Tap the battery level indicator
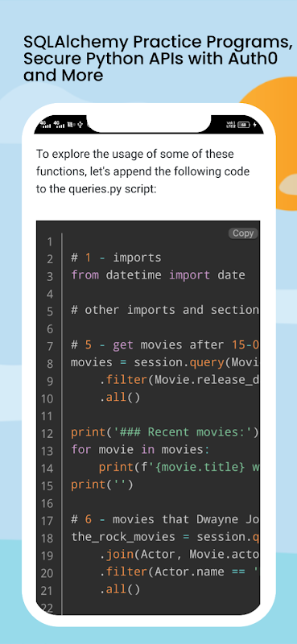Viewport: 297px width, 644px height. [245, 125]
